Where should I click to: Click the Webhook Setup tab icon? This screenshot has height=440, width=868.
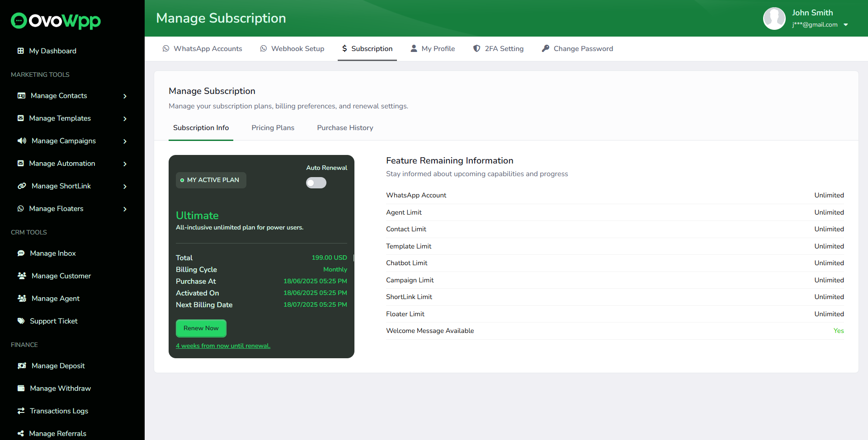[264, 48]
